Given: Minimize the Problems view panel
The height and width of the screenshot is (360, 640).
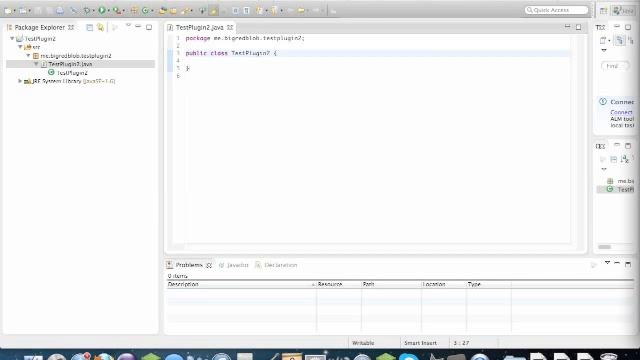Looking at the screenshot, I should pos(617,264).
